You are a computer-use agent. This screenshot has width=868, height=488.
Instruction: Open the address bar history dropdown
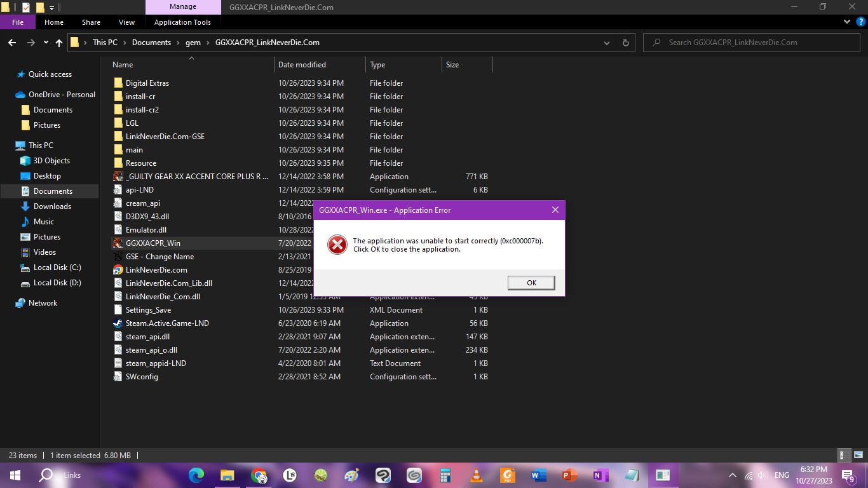tap(607, 43)
